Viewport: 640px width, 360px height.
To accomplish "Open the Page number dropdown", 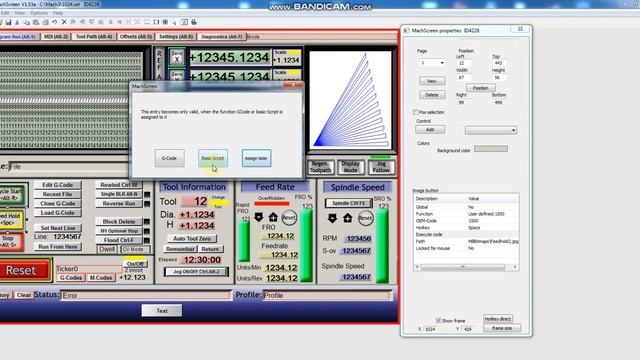I will click(432, 63).
